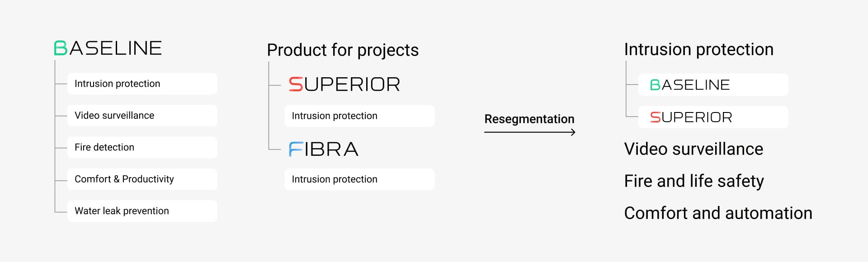
Task: Choose the Fire detection item
Action: tap(142, 147)
